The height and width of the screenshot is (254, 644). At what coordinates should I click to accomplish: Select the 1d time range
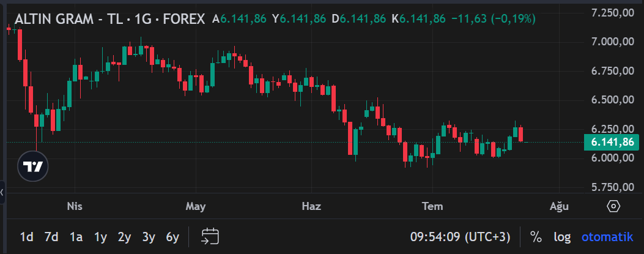point(27,237)
